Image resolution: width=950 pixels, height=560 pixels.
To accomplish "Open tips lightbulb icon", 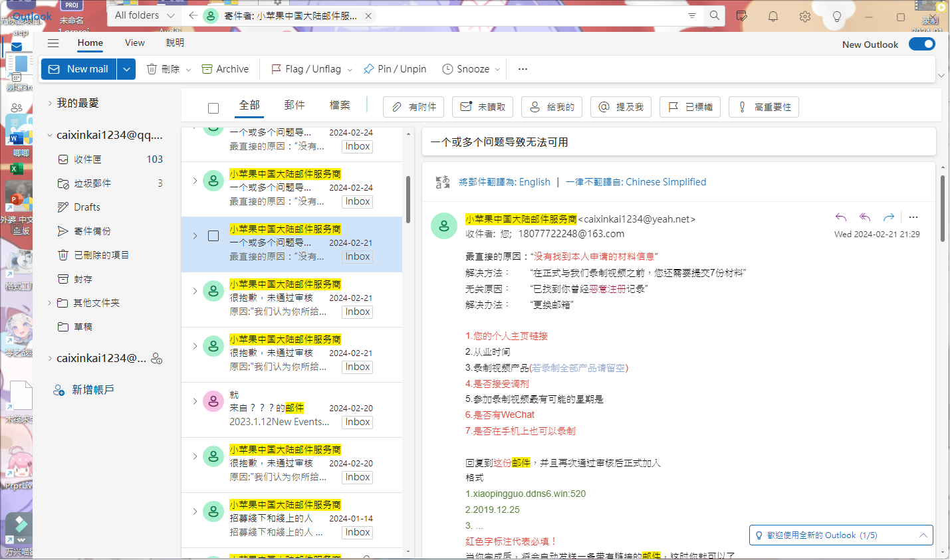I will click(837, 17).
